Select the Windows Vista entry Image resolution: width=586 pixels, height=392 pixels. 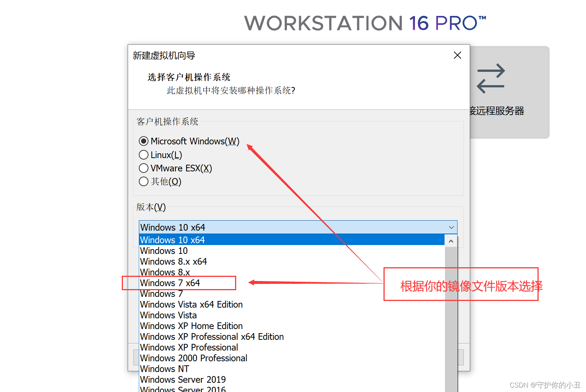coord(292,315)
